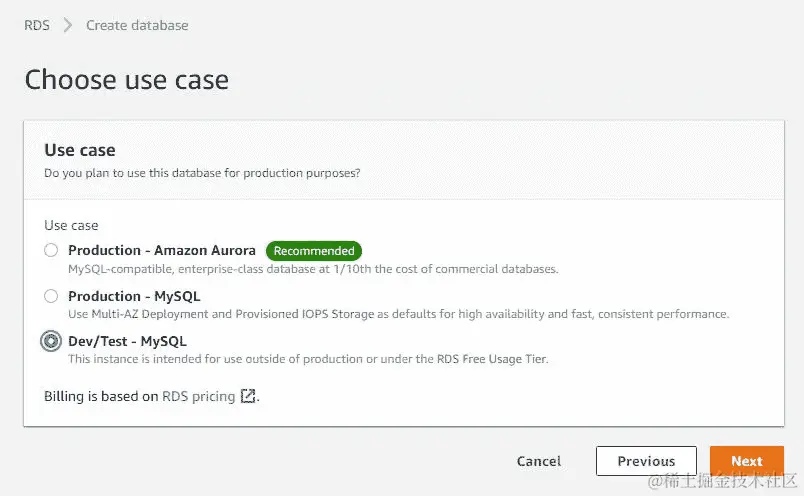The image size is (804, 496).
Task: Click the breadcrumb chevron after RDS
Action: point(68,25)
